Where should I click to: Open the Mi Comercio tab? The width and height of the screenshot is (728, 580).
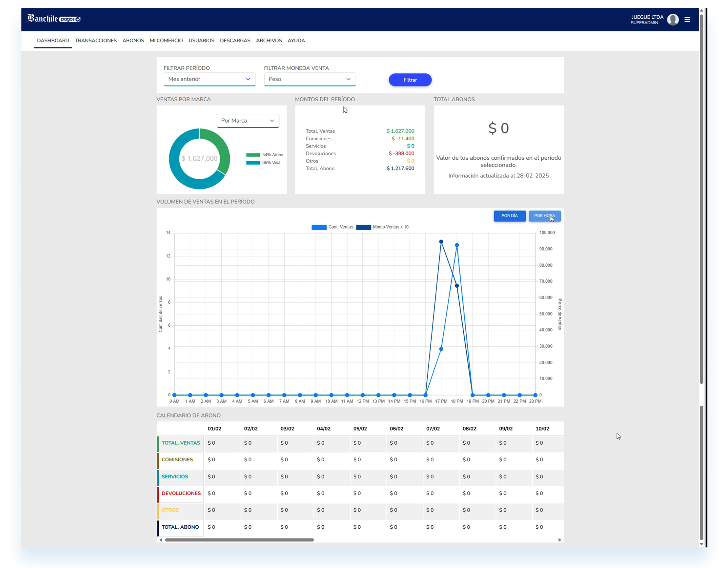click(x=166, y=41)
